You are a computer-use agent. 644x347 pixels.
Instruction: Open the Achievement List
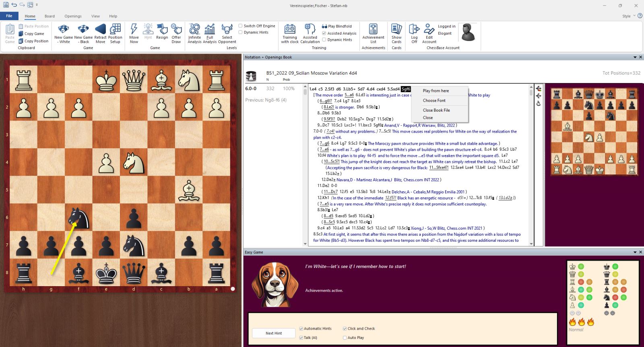pos(373,33)
